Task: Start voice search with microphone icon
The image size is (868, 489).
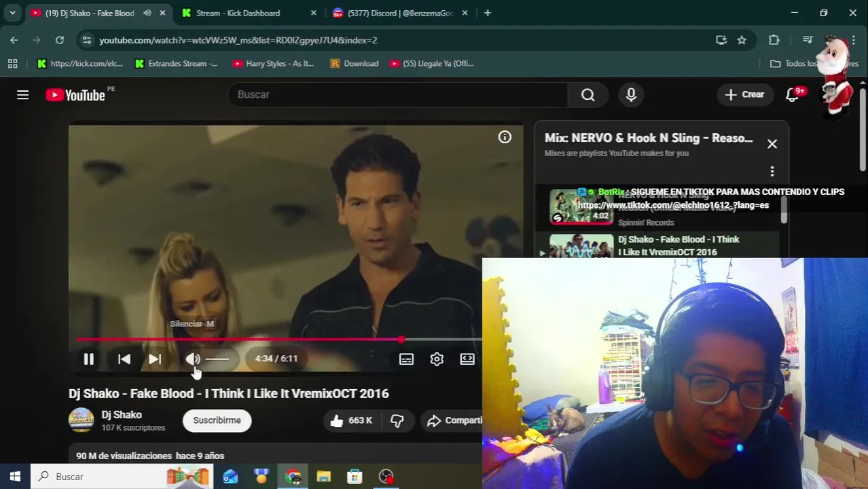Action: pyautogui.click(x=631, y=94)
